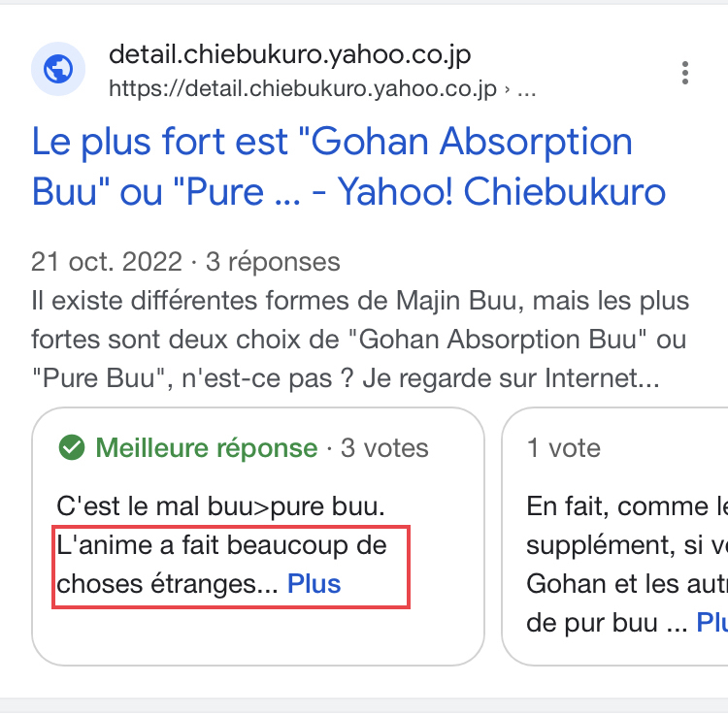Click the green check mark icon

click(x=71, y=448)
